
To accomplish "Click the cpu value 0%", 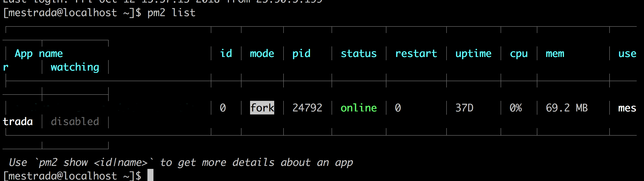I will point(516,108).
